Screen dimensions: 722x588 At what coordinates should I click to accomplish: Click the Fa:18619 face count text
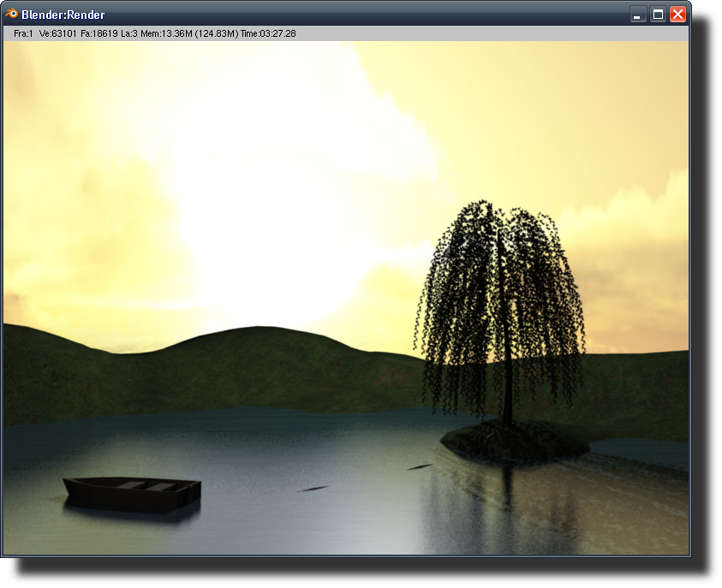99,33
